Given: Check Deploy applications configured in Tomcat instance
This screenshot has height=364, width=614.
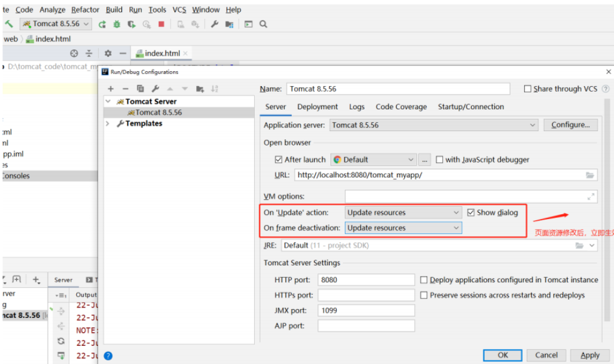Looking at the screenshot, I should coord(423,280).
